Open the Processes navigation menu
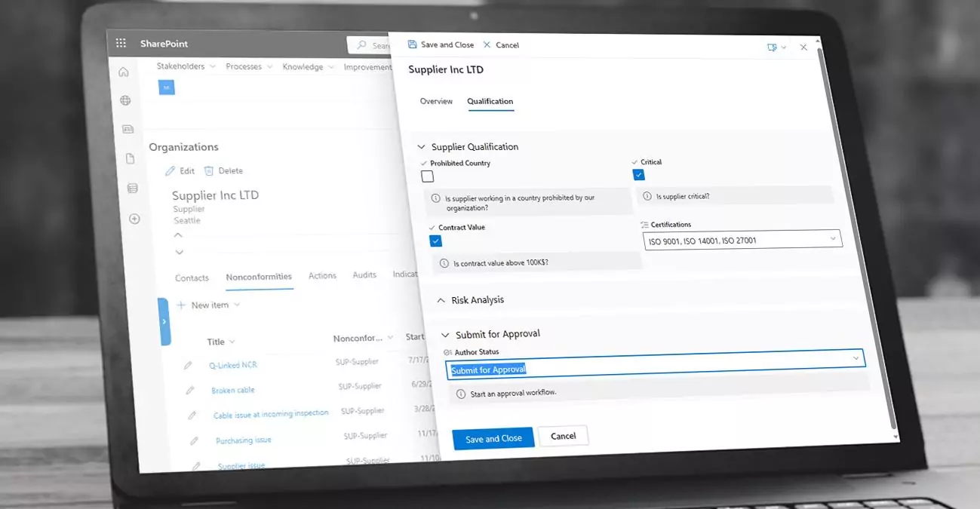The height and width of the screenshot is (509, 980). [x=249, y=66]
